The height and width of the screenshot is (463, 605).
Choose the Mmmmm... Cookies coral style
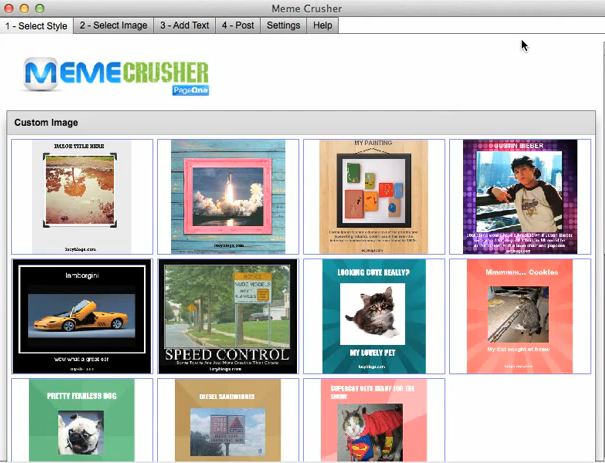[520, 316]
